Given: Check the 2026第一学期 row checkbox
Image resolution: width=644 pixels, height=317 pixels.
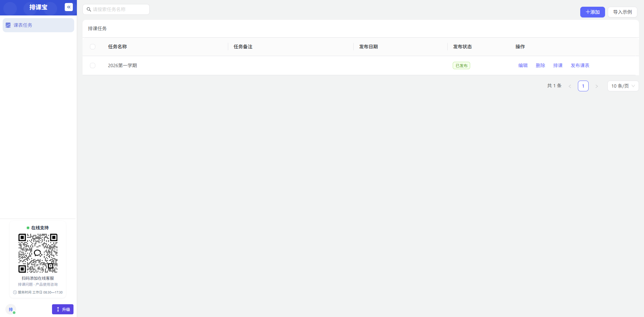Looking at the screenshot, I should [93, 65].
